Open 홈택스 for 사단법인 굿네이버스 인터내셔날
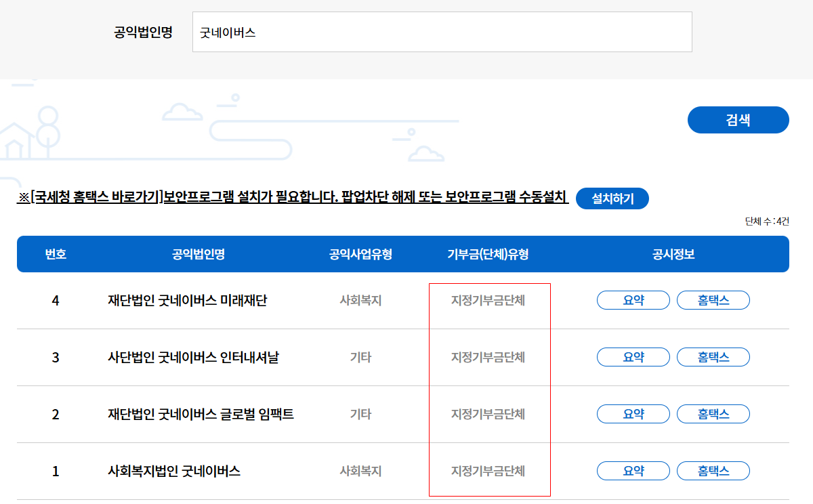Screen dimensions: 813x504 click(713, 357)
